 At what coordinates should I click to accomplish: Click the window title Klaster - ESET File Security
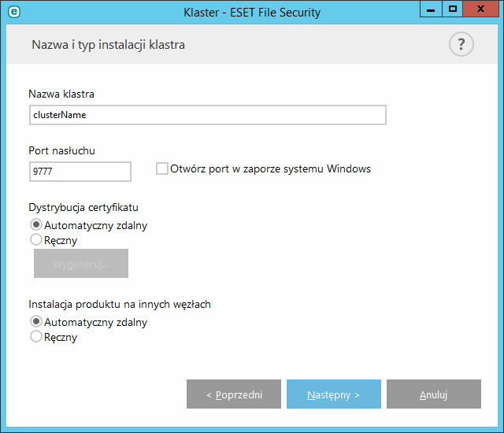252,13
